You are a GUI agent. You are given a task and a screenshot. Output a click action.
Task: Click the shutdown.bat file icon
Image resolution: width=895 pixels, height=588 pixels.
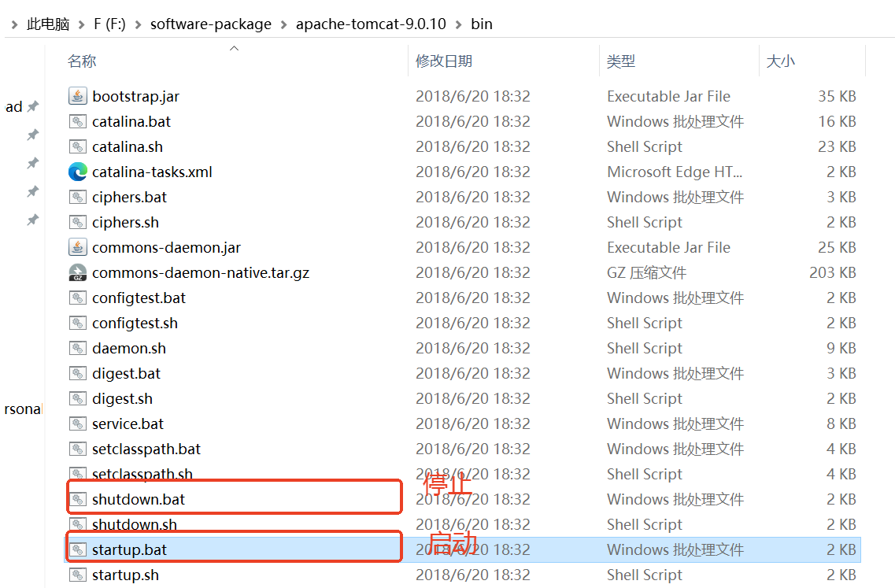coord(78,499)
